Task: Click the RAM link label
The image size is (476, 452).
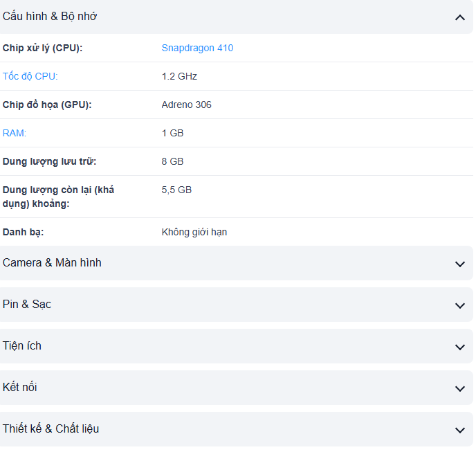Action: click(x=15, y=133)
